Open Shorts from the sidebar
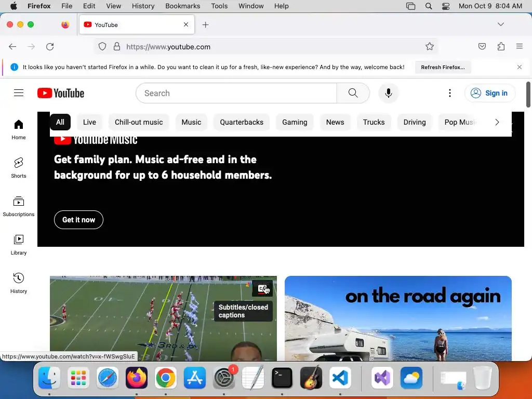Image resolution: width=532 pixels, height=399 pixels. click(19, 168)
